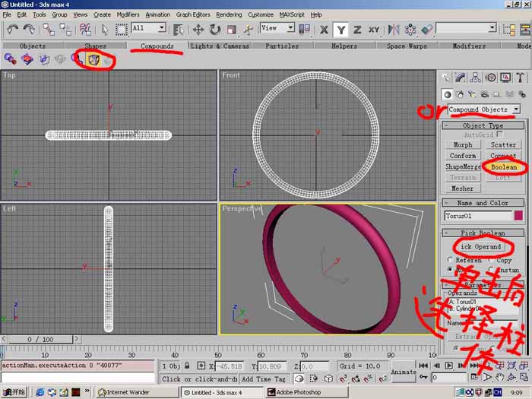Click the Conform object type button
The height and width of the screenshot is (399, 532).
[x=463, y=156]
